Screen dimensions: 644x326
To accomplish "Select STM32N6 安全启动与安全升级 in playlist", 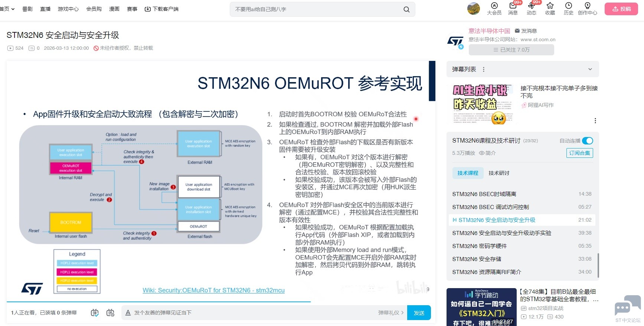I will click(x=522, y=220).
